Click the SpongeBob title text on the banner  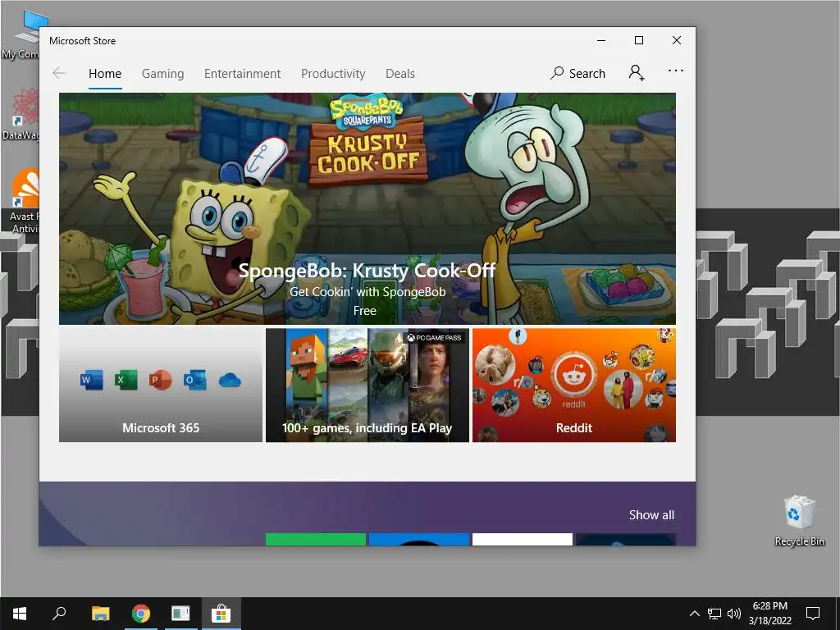(x=367, y=271)
